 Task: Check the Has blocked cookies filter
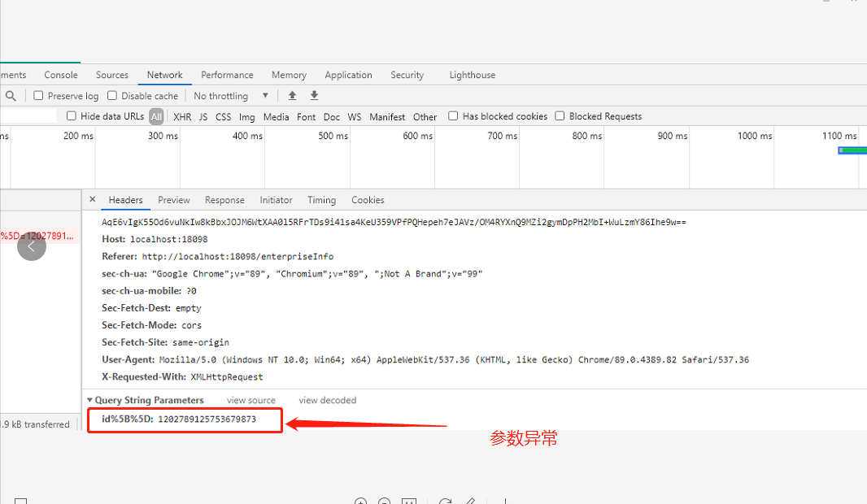(x=453, y=115)
